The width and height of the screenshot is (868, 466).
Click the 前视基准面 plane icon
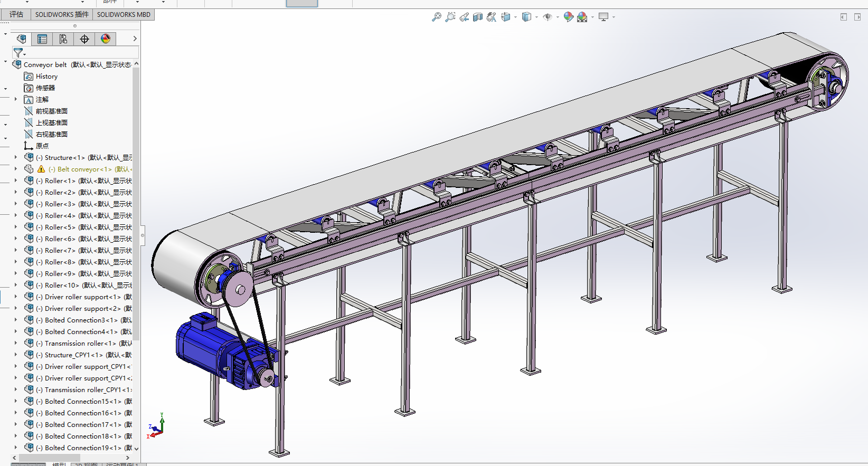29,111
